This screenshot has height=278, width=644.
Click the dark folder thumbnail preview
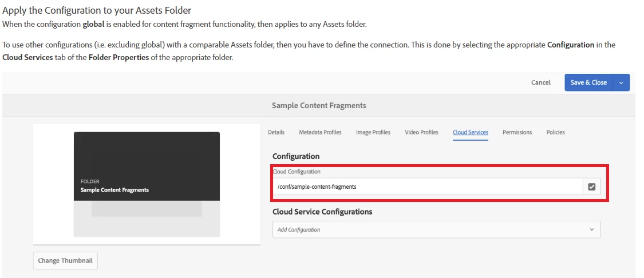(x=147, y=166)
